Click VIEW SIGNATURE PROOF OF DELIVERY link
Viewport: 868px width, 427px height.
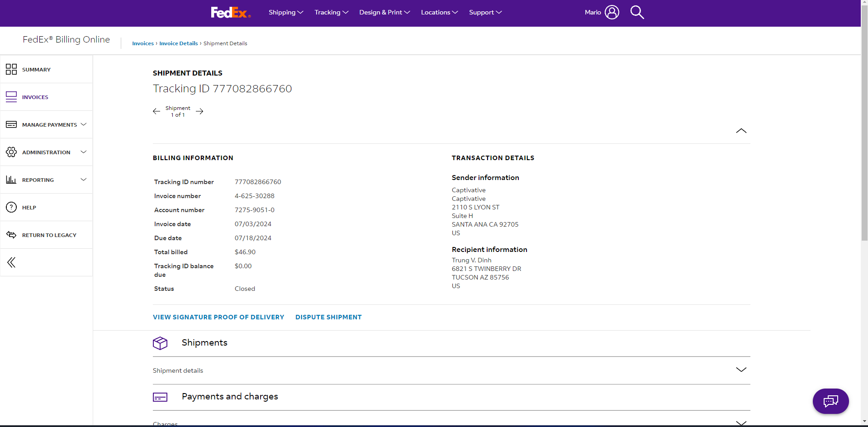click(x=218, y=317)
